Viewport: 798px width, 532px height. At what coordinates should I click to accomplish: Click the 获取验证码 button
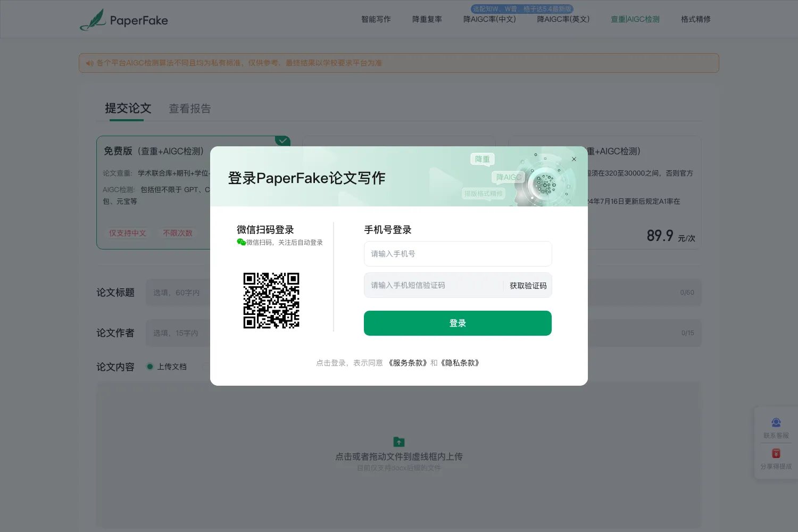528,286
